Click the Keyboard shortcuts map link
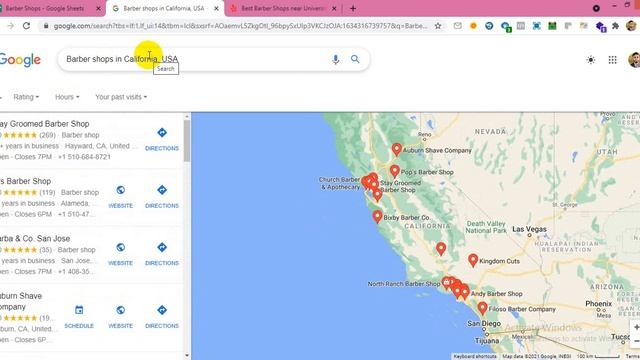The height and width of the screenshot is (360, 640). [x=475, y=356]
